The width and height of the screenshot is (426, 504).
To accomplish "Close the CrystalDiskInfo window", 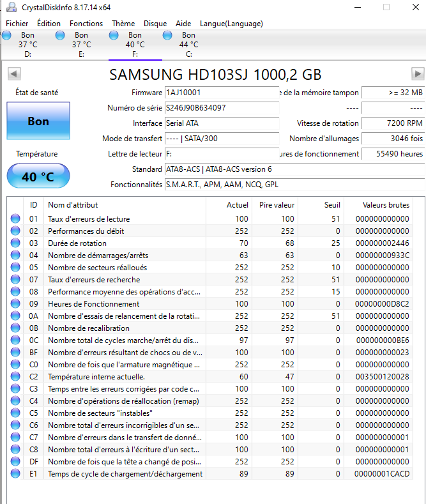I will click(x=416, y=7).
